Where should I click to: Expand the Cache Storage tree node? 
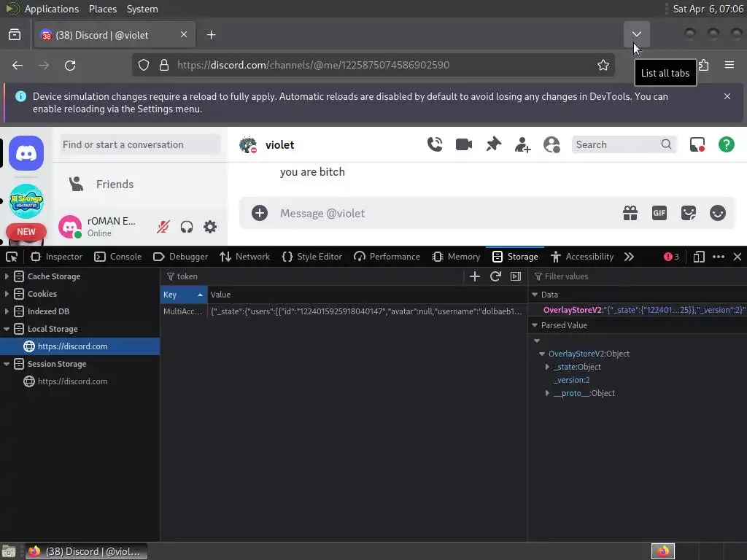click(7, 276)
